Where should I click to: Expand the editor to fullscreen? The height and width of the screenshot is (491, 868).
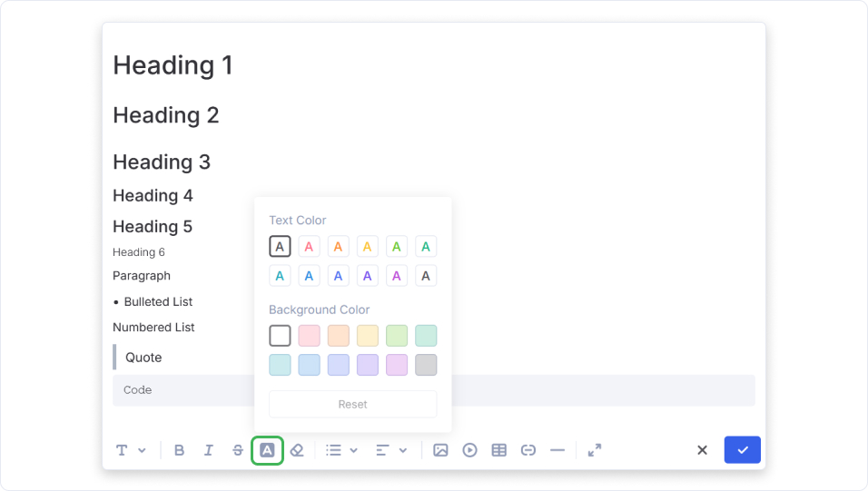pos(595,450)
